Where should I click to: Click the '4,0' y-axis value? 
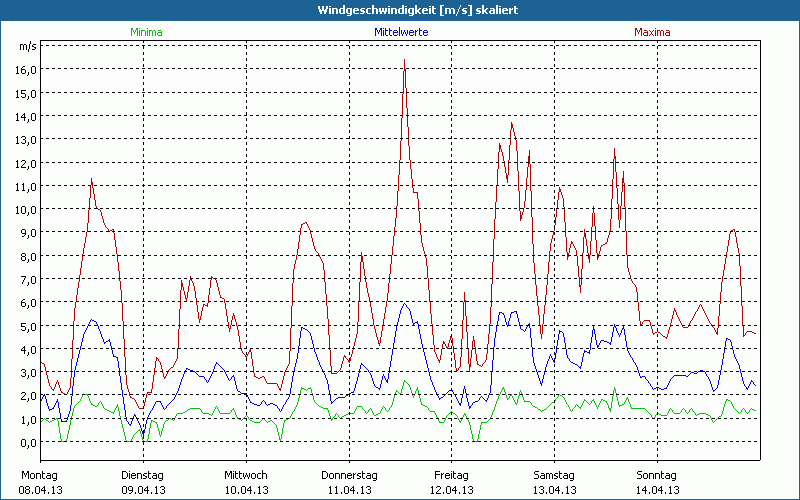click(x=29, y=349)
